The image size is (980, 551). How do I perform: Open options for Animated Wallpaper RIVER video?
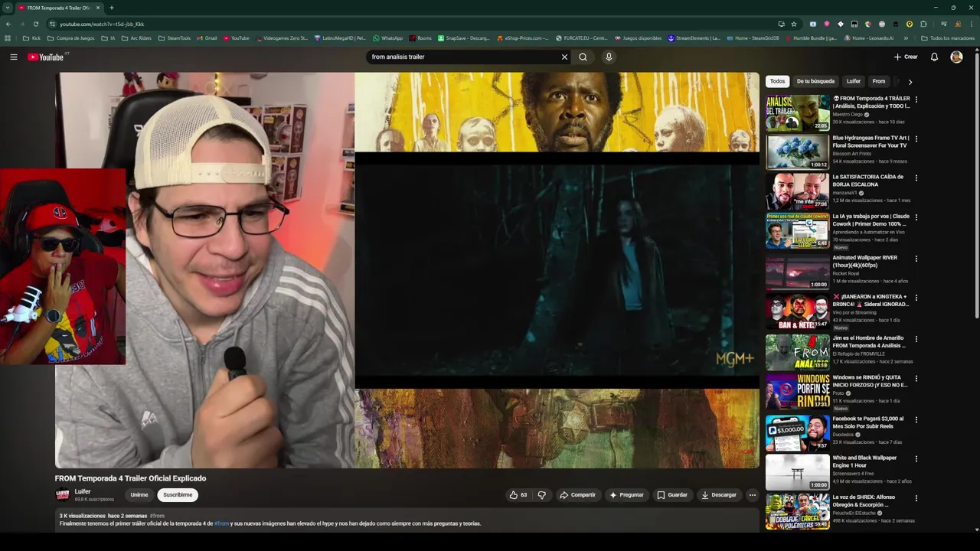click(916, 259)
